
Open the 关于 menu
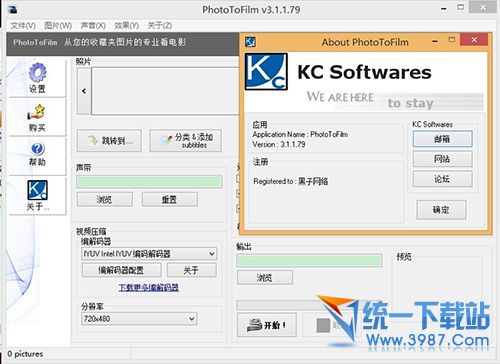[x=160, y=26]
